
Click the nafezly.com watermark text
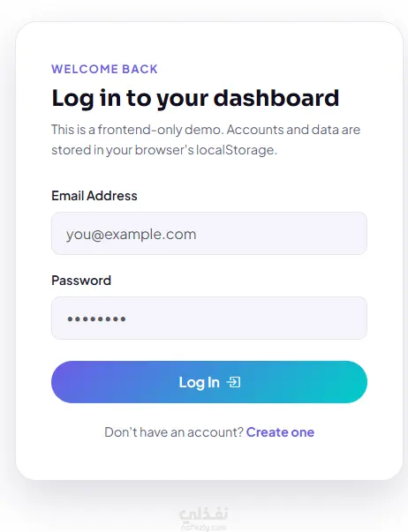coord(203,527)
